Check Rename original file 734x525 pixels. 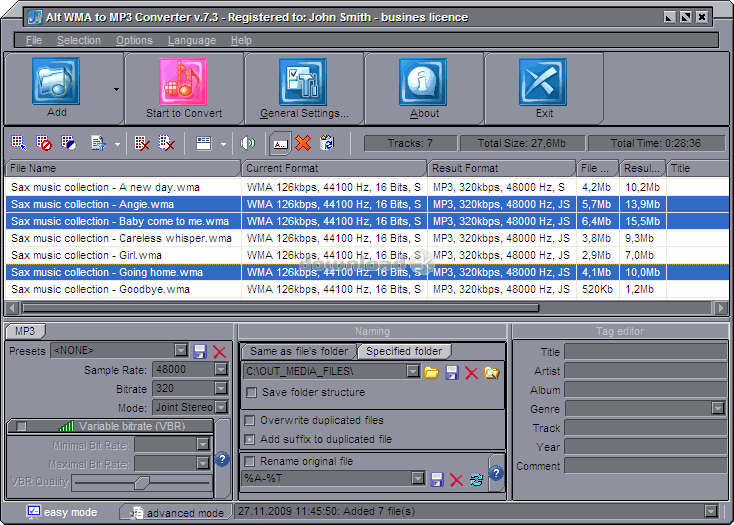tap(250, 461)
